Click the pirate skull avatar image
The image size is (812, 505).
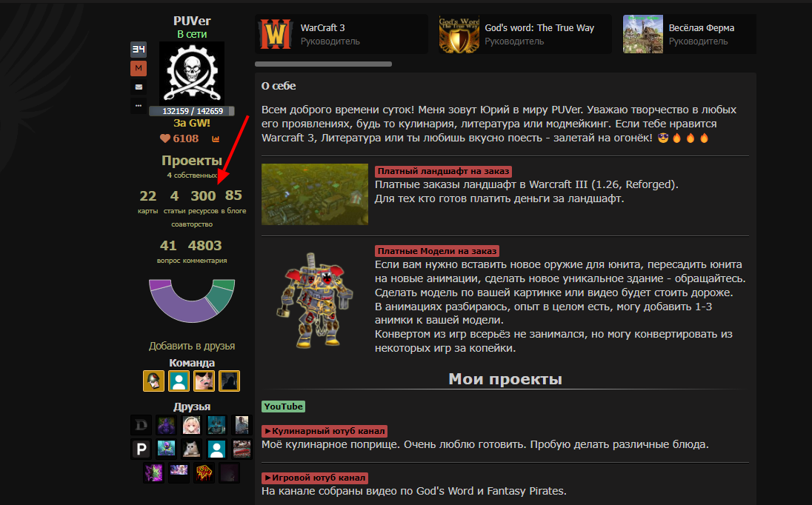[x=192, y=73]
